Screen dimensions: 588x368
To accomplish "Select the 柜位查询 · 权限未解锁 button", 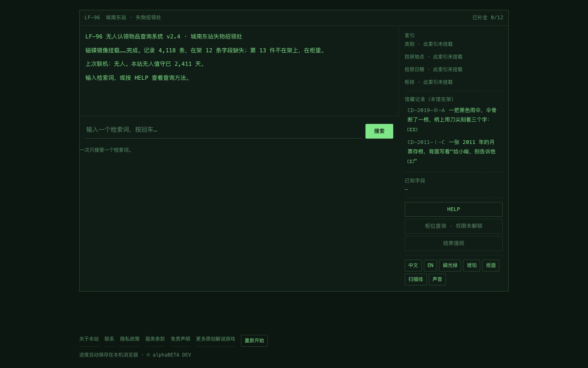I will point(453,226).
